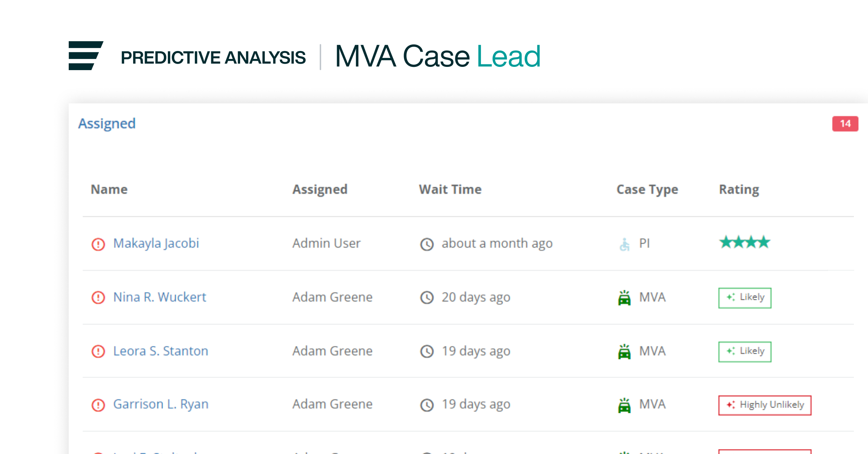The width and height of the screenshot is (868, 454).
Task: Select the Assigned section header link
Action: pyautogui.click(x=107, y=123)
